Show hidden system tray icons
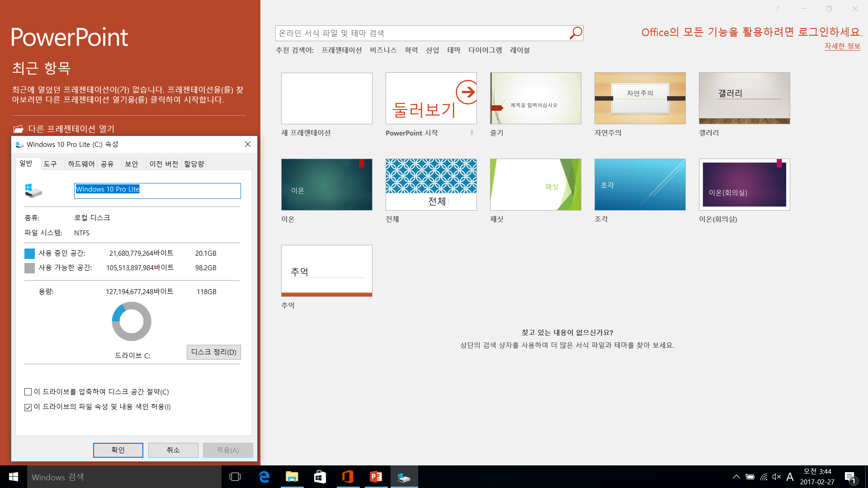868x488 pixels. 736,477
